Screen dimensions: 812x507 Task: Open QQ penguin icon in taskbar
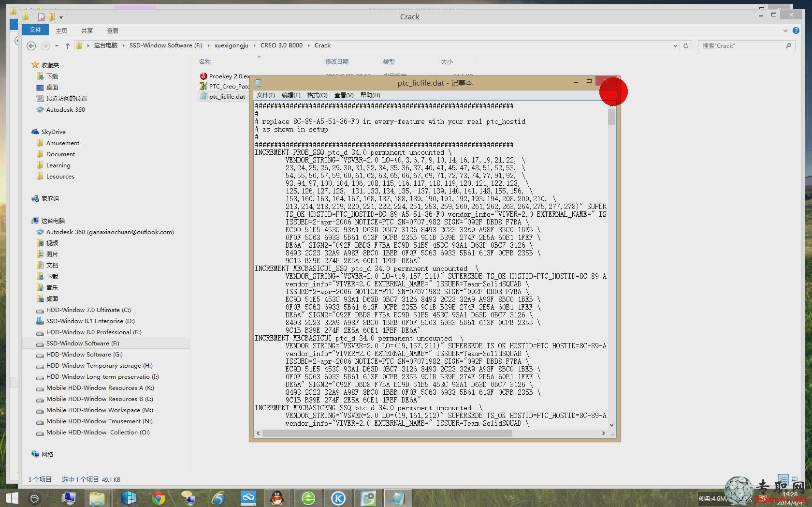tap(277, 498)
